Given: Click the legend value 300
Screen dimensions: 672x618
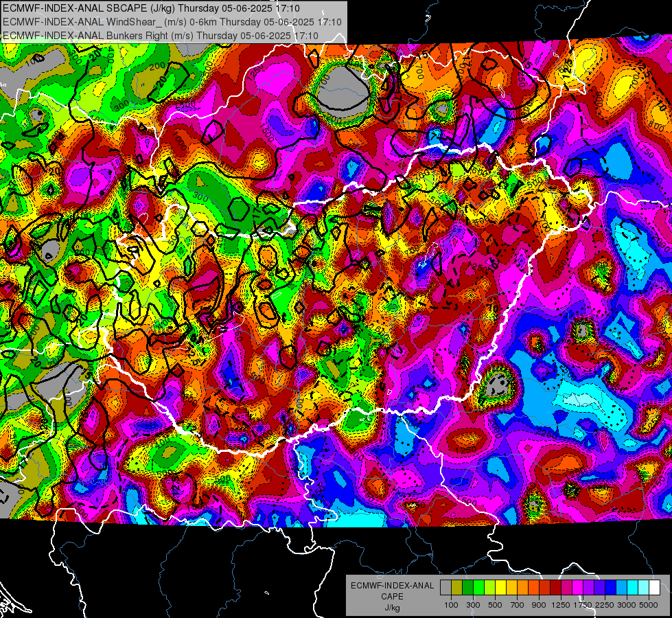Looking at the screenshot, I should (x=473, y=605).
